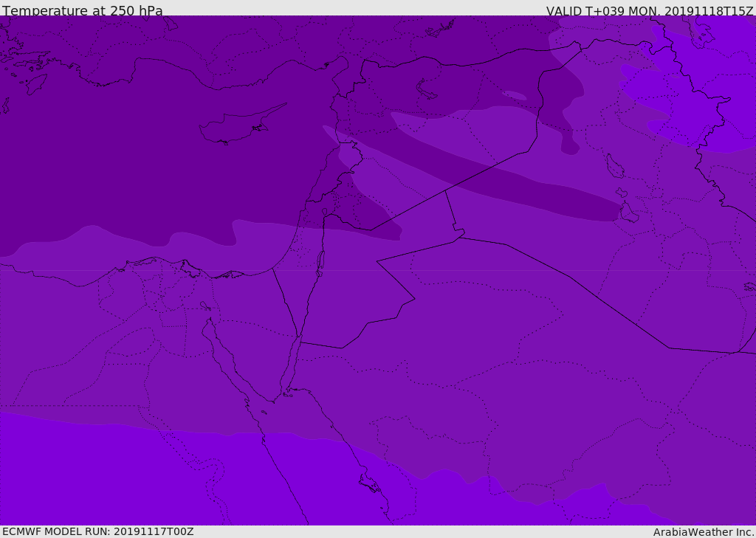Click the ECMWF MODEL RUN timestamp text

[x=97, y=531]
